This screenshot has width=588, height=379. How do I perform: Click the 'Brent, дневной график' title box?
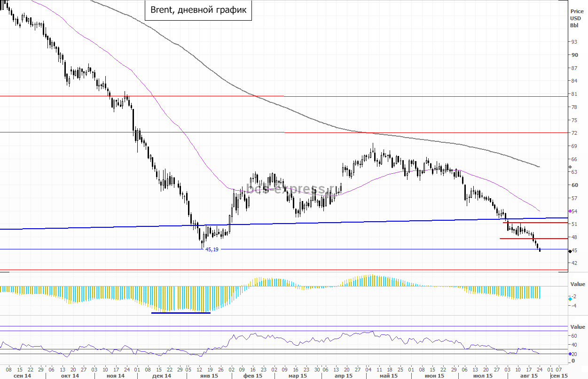coord(198,10)
